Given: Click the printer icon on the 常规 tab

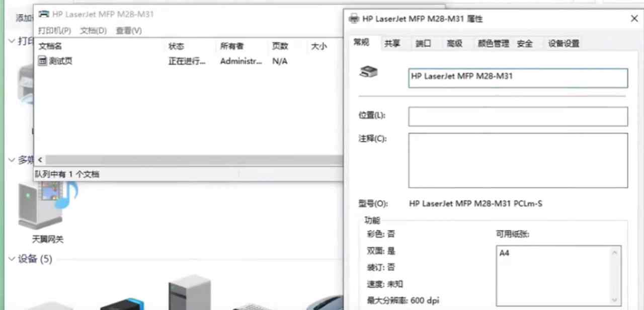Looking at the screenshot, I should (x=368, y=72).
